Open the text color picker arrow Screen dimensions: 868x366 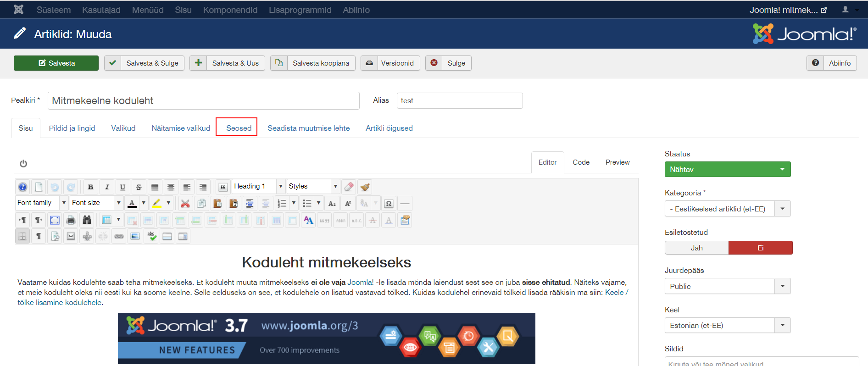pos(144,203)
